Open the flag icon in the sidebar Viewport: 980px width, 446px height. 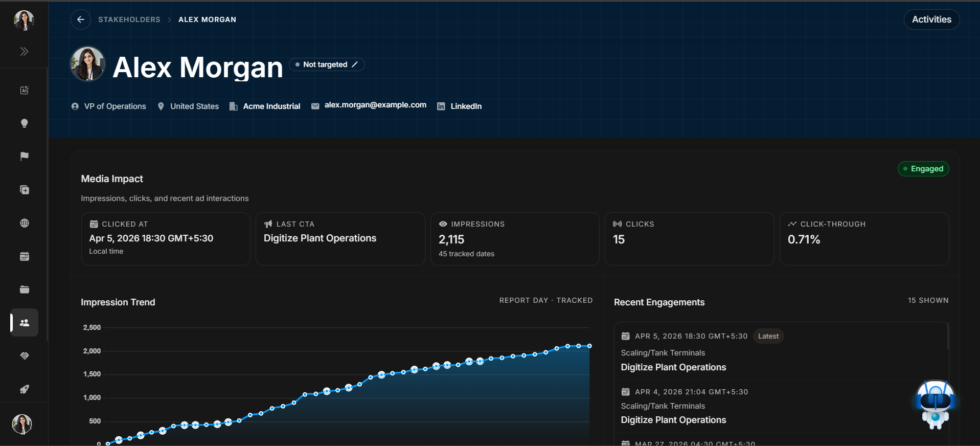[24, 157]
